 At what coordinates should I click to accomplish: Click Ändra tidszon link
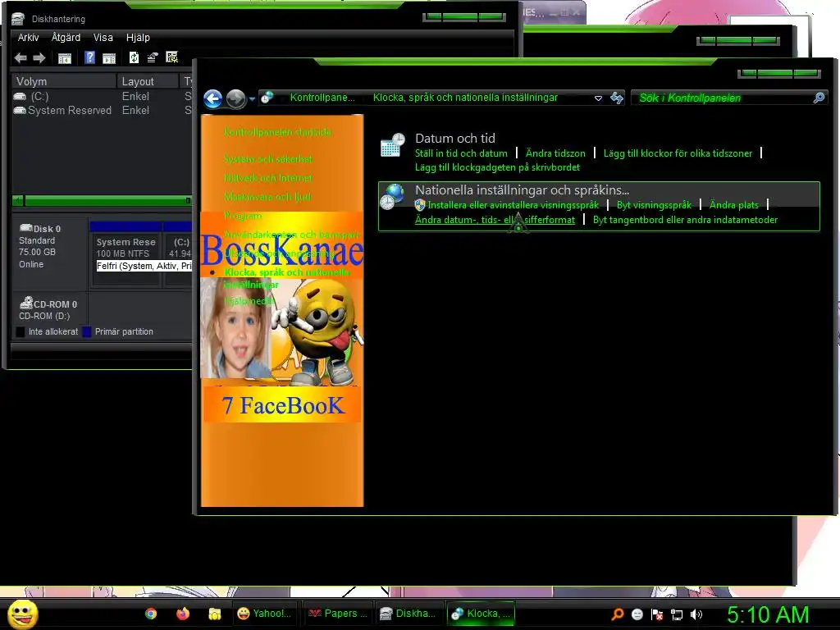(x=555, y=153)
